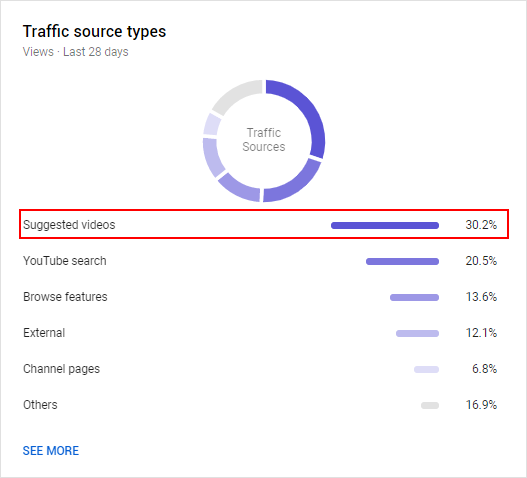Click the Browse features percentage bar
This screenshot has height=478, width=527.
pyautogui.click(x=414, y=297)
